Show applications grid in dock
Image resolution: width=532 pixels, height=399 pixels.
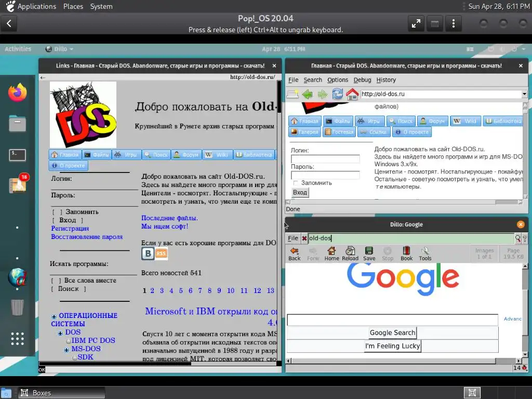click(x=17, y=339)
